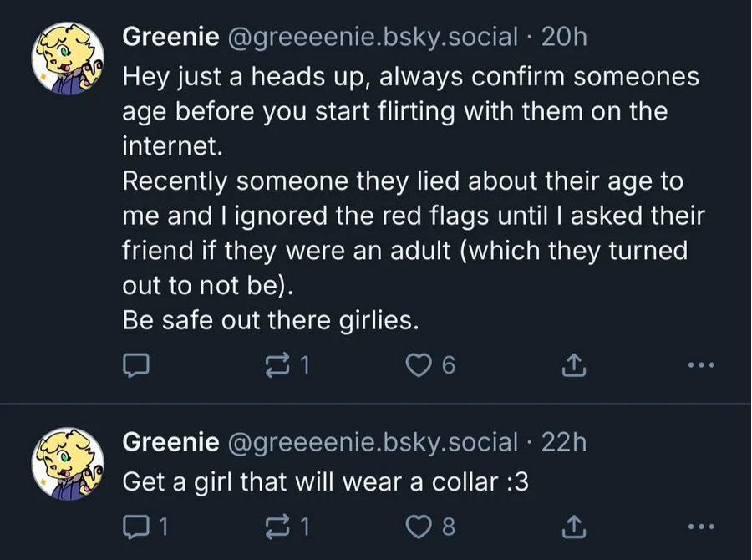Click Greenie display name on first post
The image size is (752, 560).
pos(171,37)
